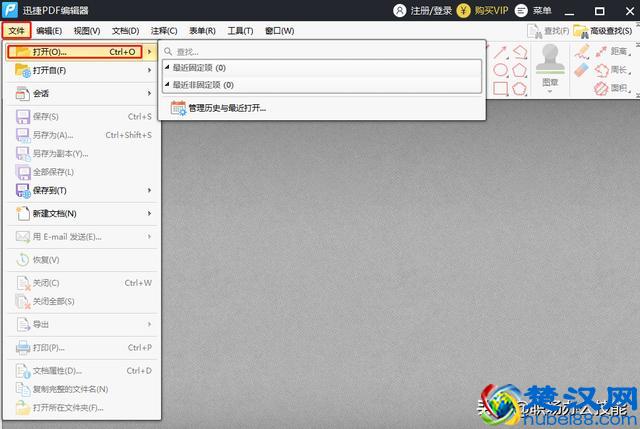The height and width of the screenshot is (429, 640).
Task: Expand the 新建文档(N) submenu arrow
Action: (x=149, y=213)
